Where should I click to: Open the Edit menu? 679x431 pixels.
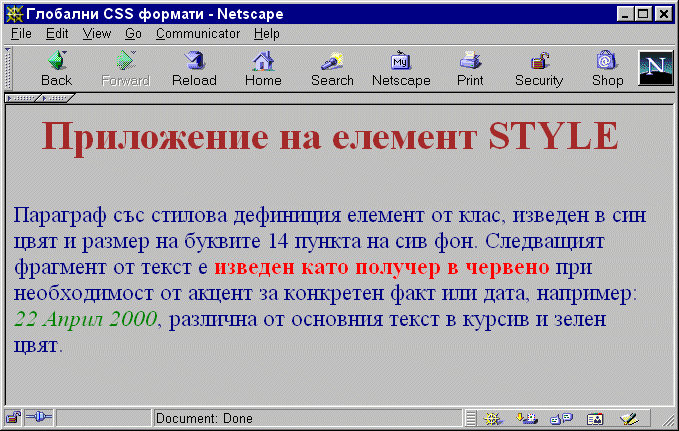click(57, 33)
